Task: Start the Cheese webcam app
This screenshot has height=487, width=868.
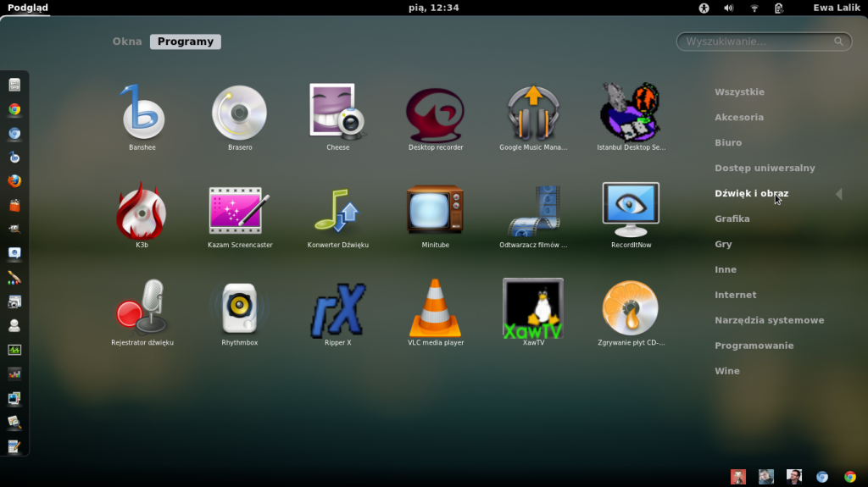Action: point(337,117)
